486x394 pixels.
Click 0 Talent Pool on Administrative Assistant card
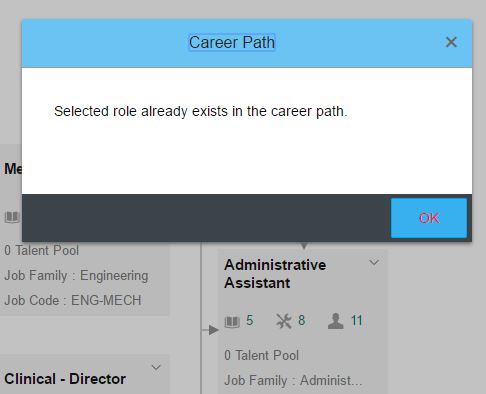point(261,355)
